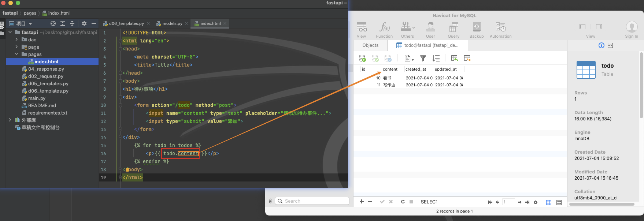The height and width of the screenshot is (221, 644).
Task: Click the created_at column header
Action: click(x=419, y=69)
